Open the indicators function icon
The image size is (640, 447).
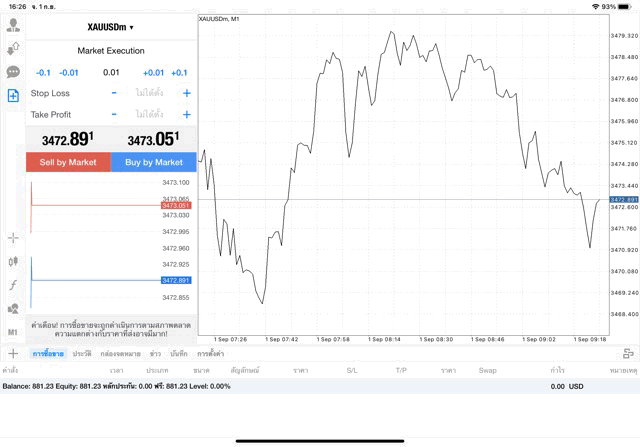(x=13, y=285)
